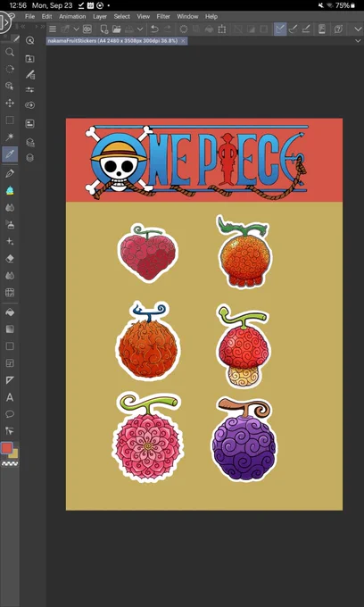Expand the command bar overflow chevron
This screenshot has width=364, height=607.
[x=357, y=29]
